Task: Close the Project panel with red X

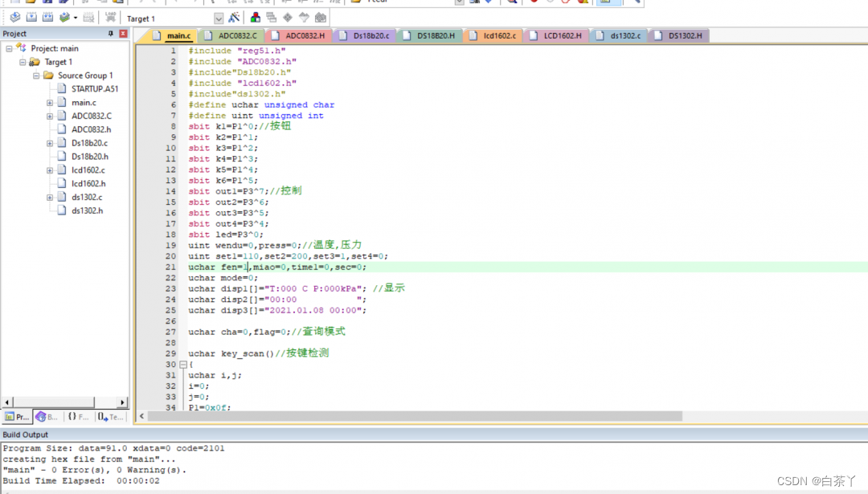Action: tap(123, 34)
